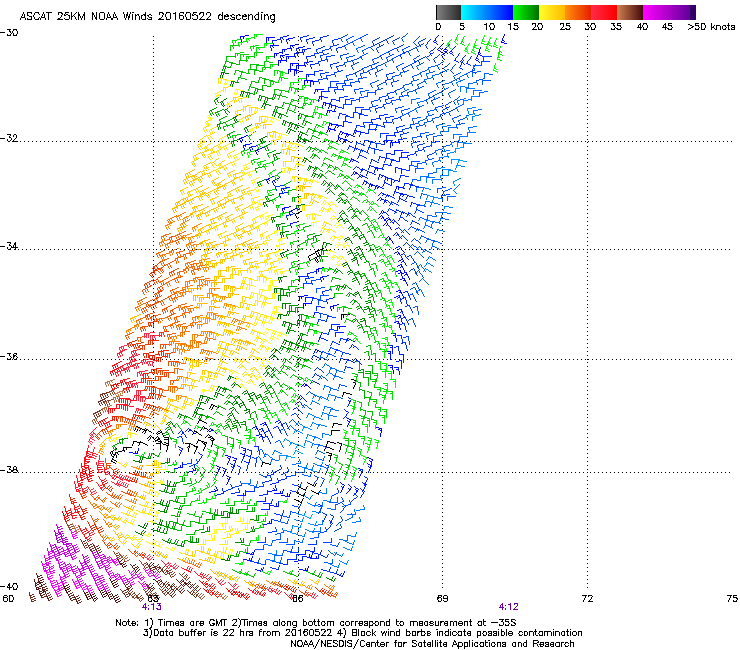Click the 4:13 pass time label
740x650 pixels.
click(151, 607)
